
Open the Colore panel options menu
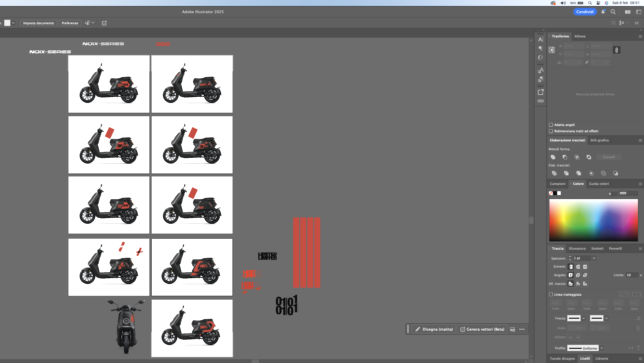pyautogui.click(x=640, y=184)
